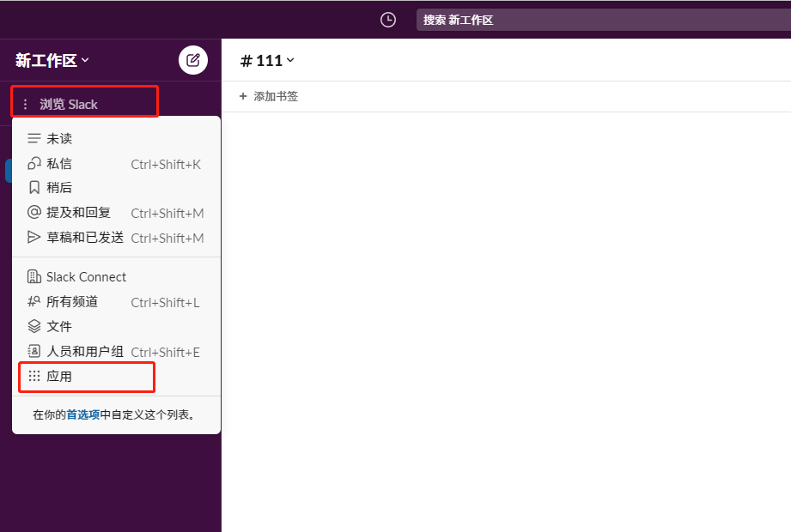
Task: Click 添加书签 label to add bookmark
Action: point(276,96)
